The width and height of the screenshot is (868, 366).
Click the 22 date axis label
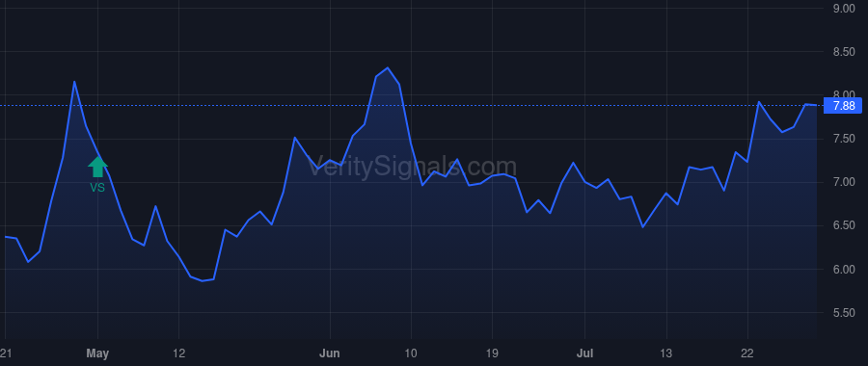[747, 353]
